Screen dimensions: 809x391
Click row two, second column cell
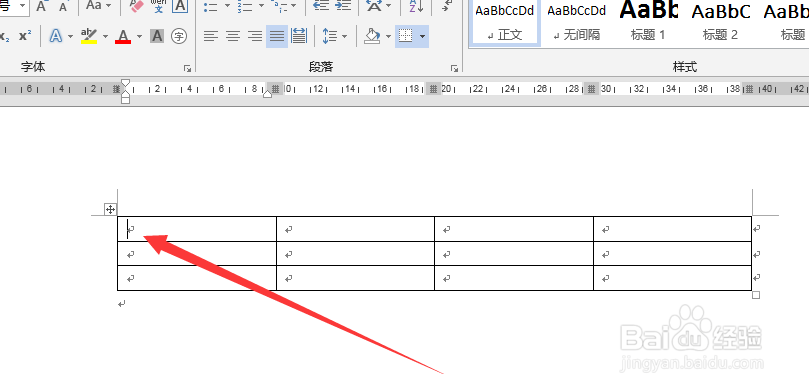pos(355,254)
